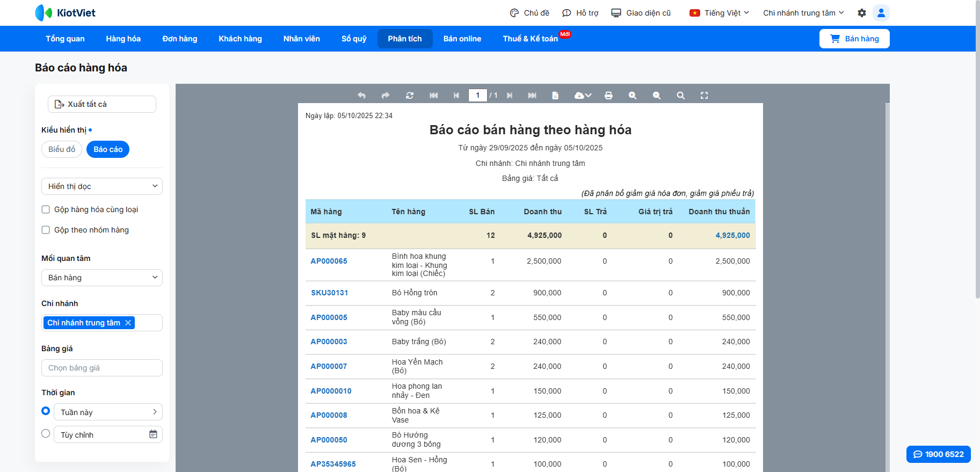Click the print report icon
980x472 pixels.
[x=608, y=96]
